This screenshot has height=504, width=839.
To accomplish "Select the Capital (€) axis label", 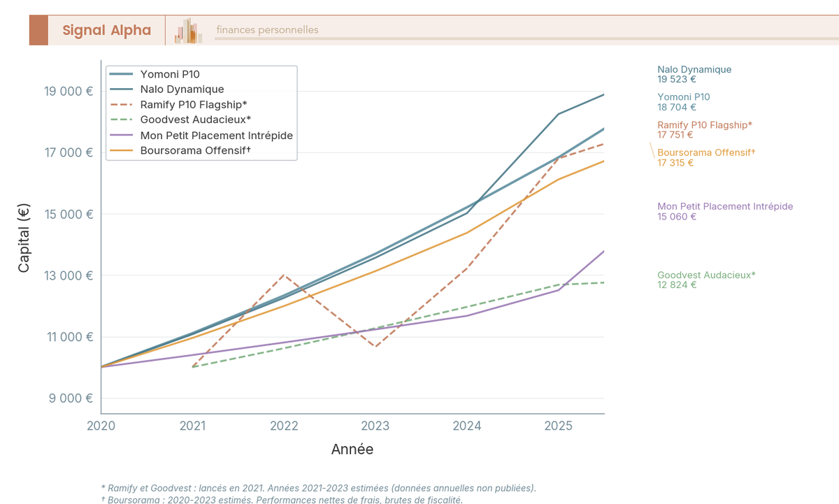I will click(24, 233).
